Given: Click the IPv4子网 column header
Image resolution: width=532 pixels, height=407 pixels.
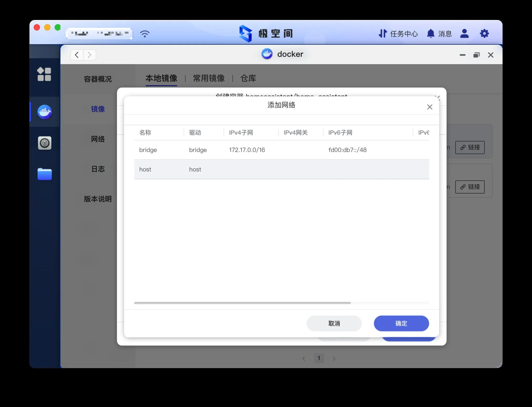Looking at the screenshot, I should (241, 133).
